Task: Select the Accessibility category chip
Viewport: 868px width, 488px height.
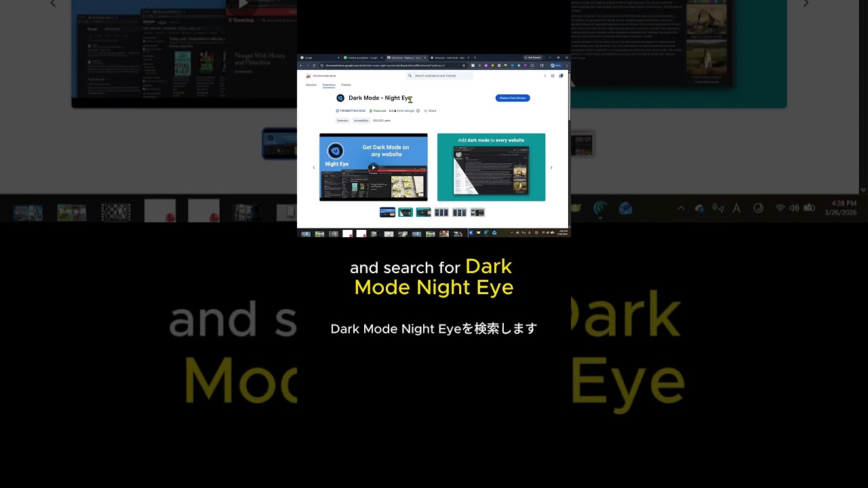Action: coord(361,121)
